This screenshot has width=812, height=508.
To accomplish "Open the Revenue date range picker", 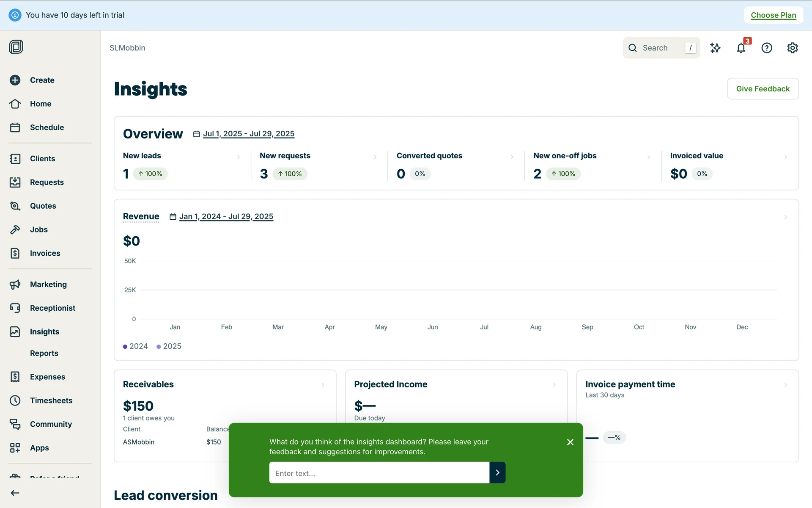I will coord(226,217).
